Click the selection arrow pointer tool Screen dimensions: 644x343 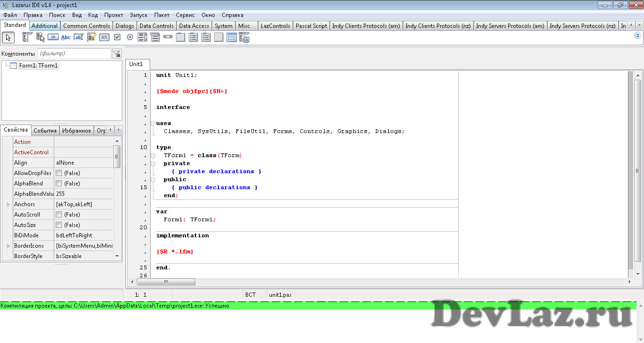point(8,38)
